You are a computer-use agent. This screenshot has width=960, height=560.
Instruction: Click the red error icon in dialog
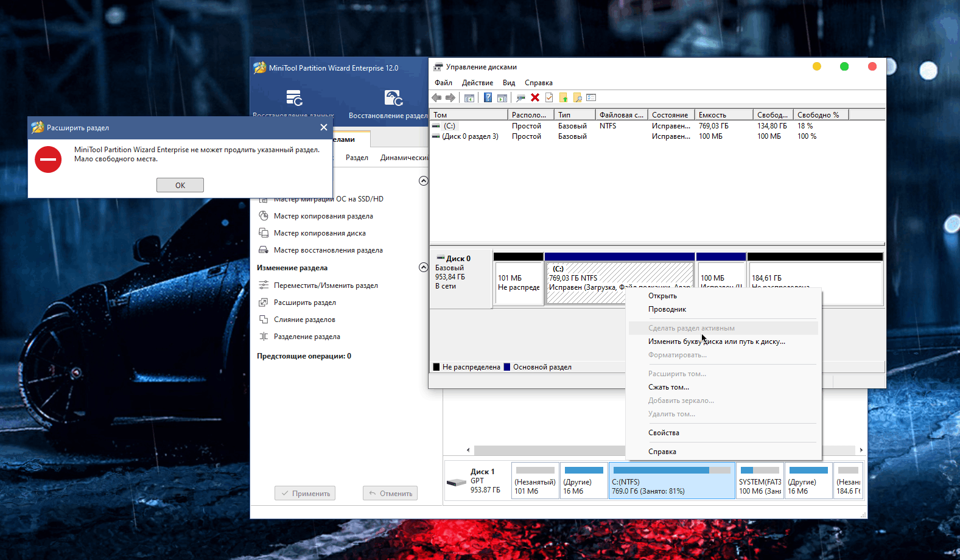48,159
